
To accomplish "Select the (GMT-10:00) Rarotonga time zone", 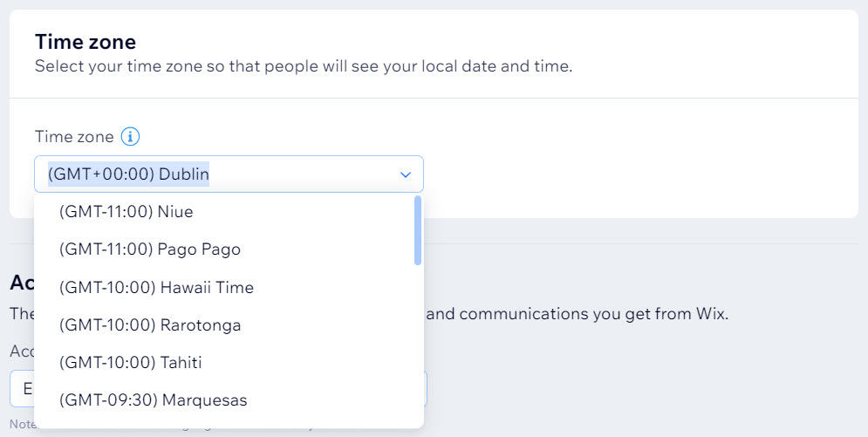I will [224, 324].
